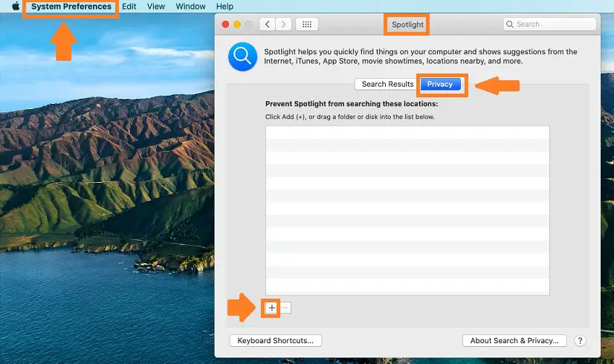Open About Search & Privacy...

(514, 341)
